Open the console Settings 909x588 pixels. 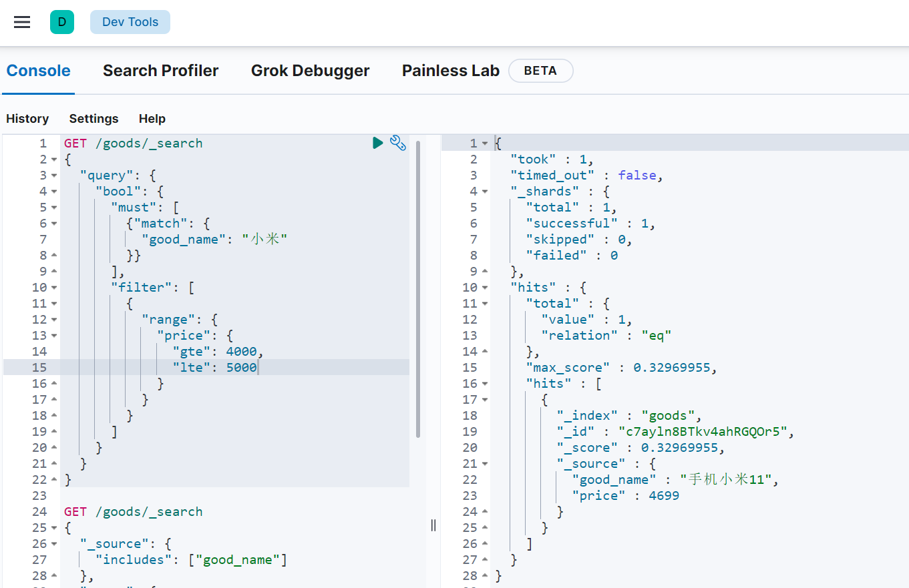(x=94, y=119)
